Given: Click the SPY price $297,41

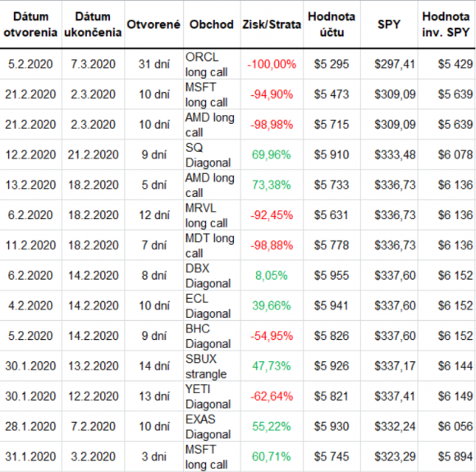Looking at the screenshot, I should pos(395,64).
